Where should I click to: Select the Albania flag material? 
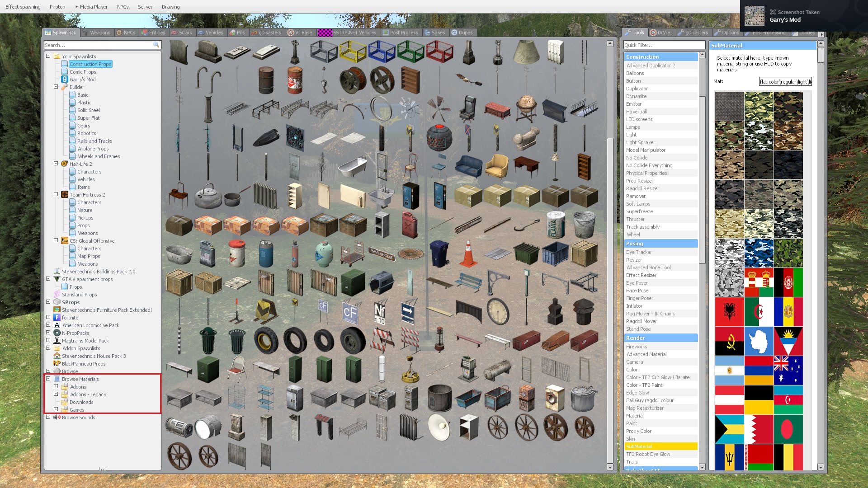tap(729, 312)
